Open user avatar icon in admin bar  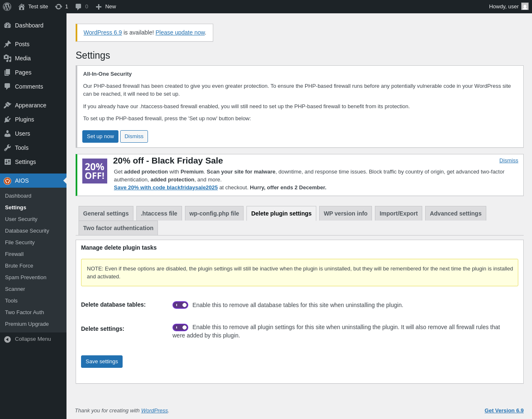(x=525, y=7)
